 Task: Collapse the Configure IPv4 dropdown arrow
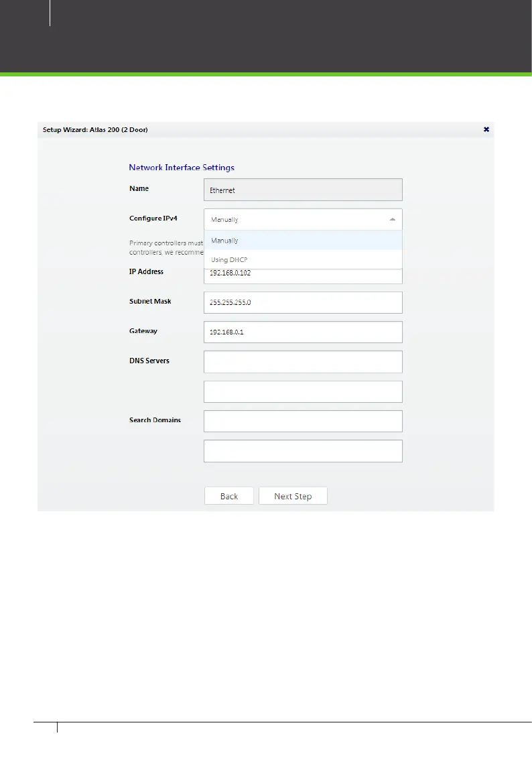pos(393,220)
